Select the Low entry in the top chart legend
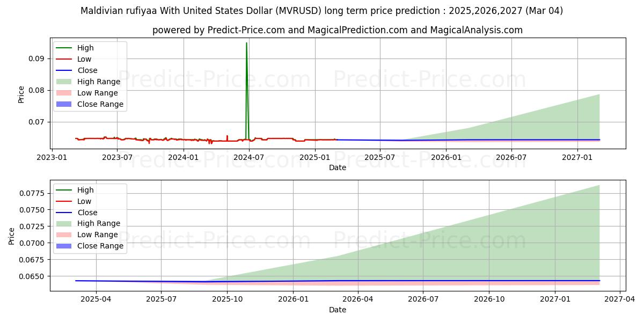This screenshot has height=322, width=644. 84,59
